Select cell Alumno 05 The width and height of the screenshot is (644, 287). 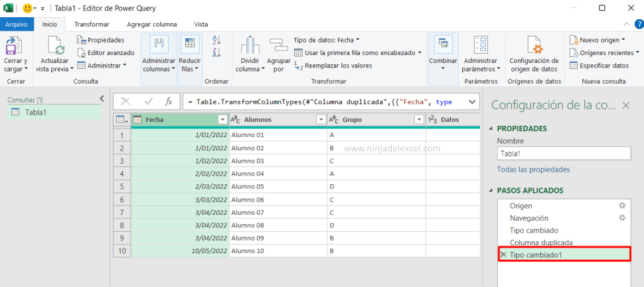(278, 186)
